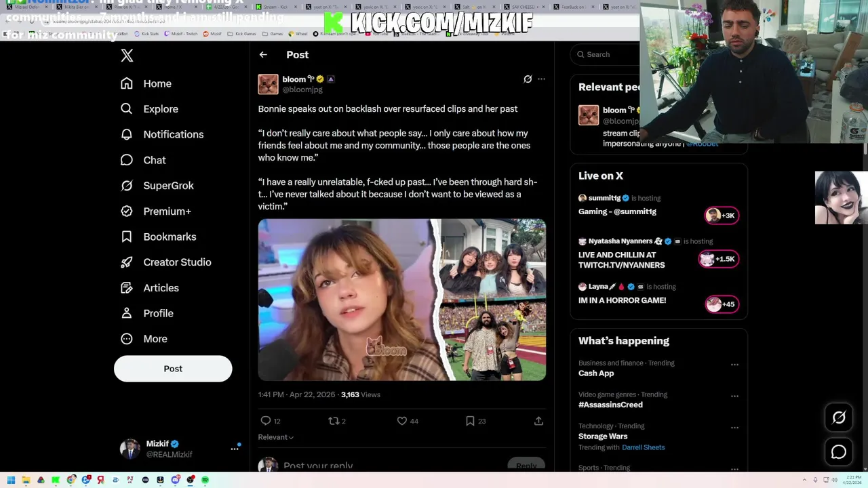
Task: Click the @bloomjpg handle on the post
Action: tap(302, 89)
